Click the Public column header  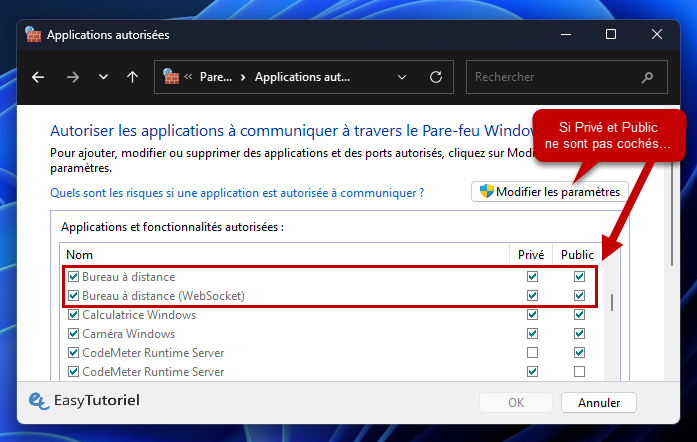[x=577, y=255]
